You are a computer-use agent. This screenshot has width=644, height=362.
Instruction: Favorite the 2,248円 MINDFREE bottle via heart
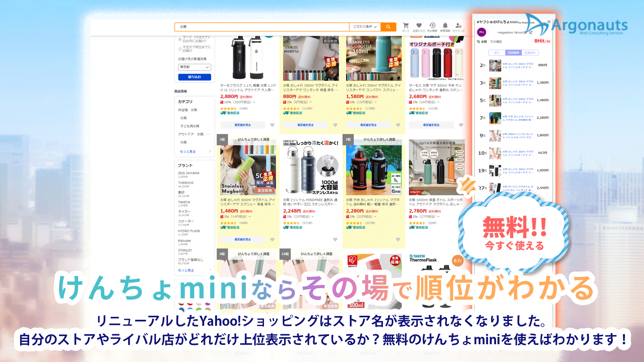(335, 239)
